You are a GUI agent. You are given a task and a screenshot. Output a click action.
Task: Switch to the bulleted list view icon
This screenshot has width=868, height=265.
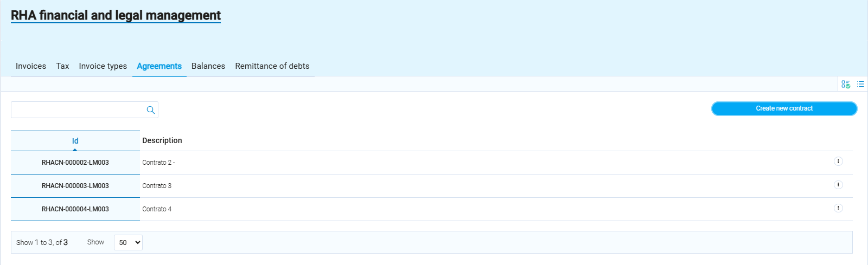[x=860, y=84]
